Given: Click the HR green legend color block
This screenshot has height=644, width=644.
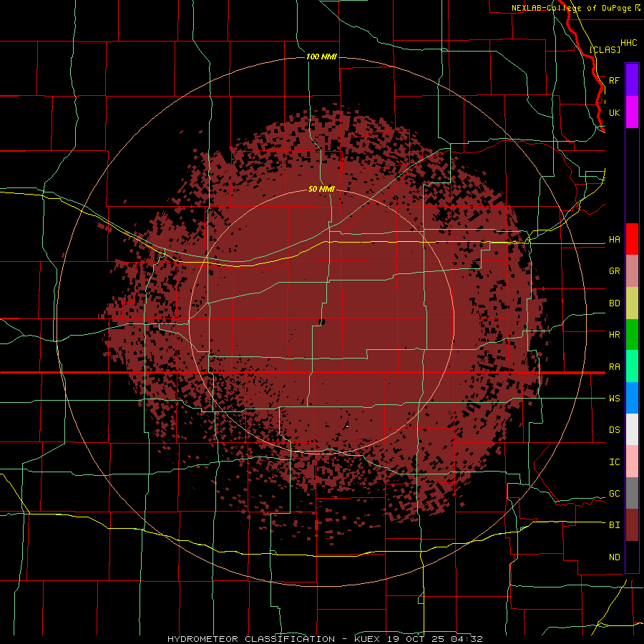Looking at the screenshot, I should point(632,335).
